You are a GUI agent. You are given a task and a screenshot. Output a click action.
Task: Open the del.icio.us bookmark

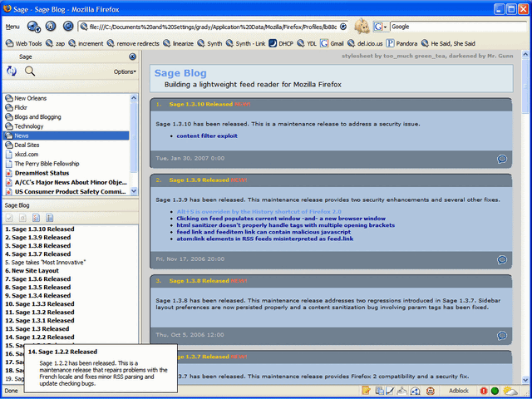[x=365, y=43]
